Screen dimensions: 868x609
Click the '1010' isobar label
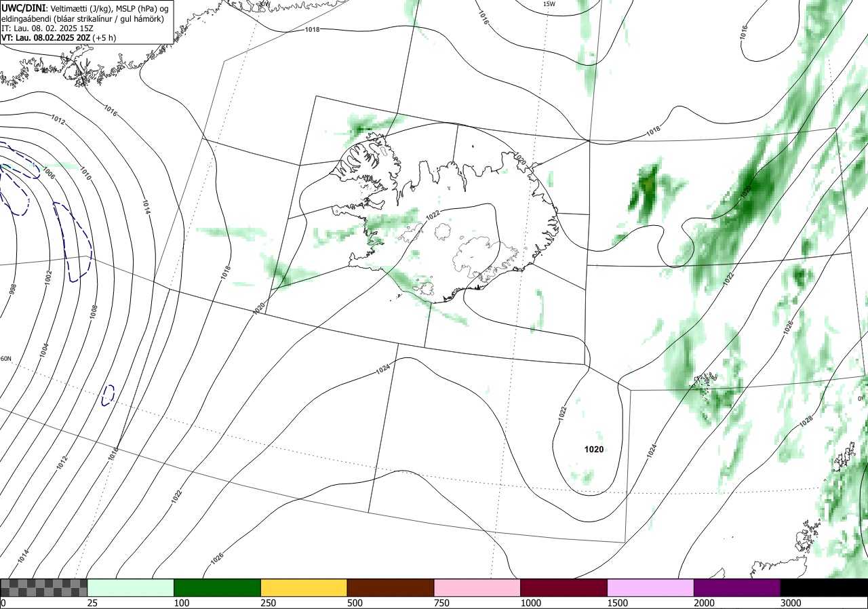point(85,174)
